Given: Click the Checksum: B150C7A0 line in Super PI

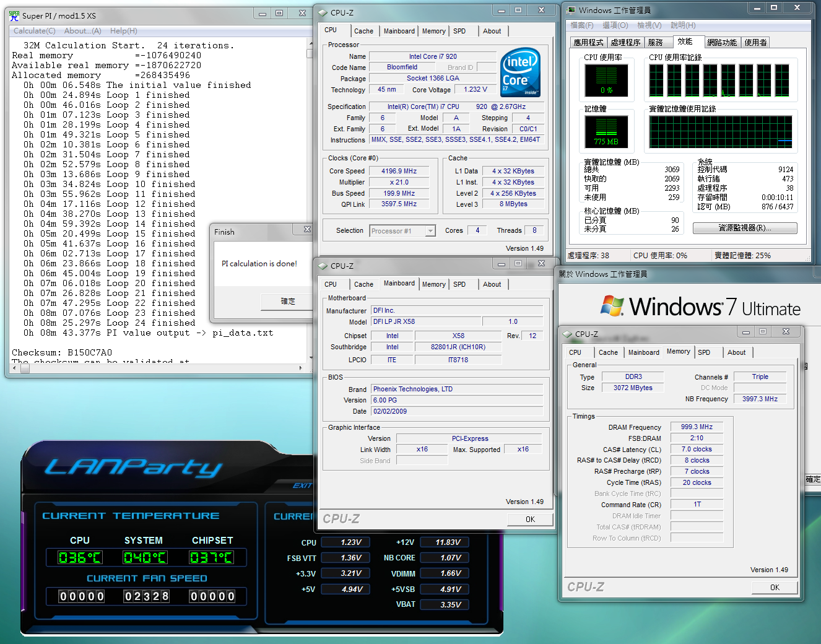Looking at the screenshot, I should coord(62,352).
